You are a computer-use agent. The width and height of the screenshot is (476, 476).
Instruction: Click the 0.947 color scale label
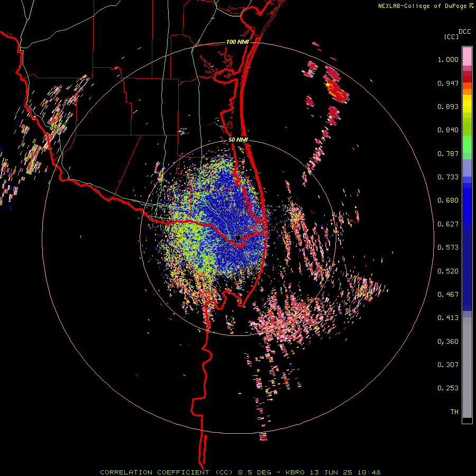[448, 83]
